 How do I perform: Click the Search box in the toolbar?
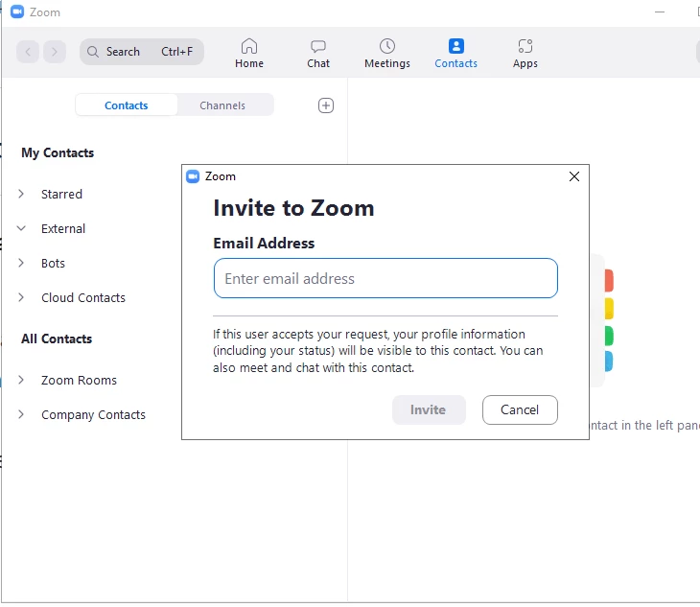[142, 52]
